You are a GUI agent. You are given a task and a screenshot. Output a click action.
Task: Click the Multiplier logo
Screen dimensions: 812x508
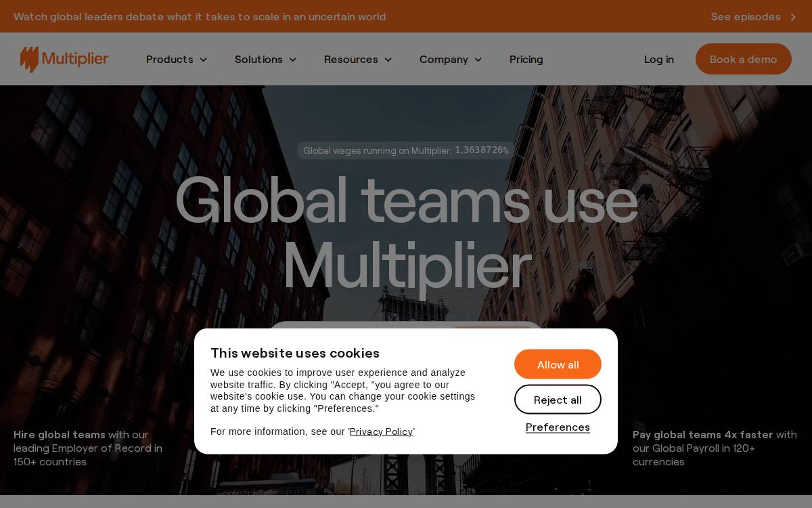(x=64, y=59)
